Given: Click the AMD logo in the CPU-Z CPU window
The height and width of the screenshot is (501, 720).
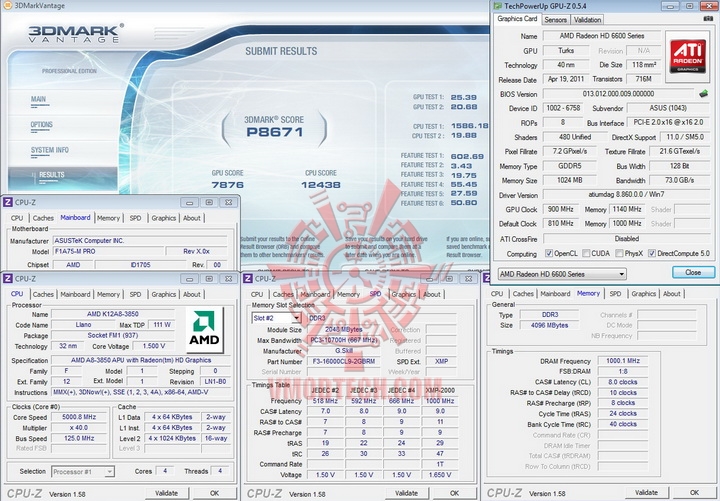Looking at the screenshot, I should pyautogui.click(x=204, y=330).
